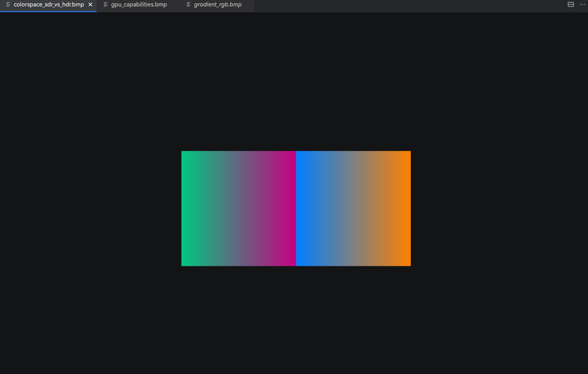Switch to colorspace_sdr_vs_hdr.bmp tab
588x374 pixels.
pos(49,5)
